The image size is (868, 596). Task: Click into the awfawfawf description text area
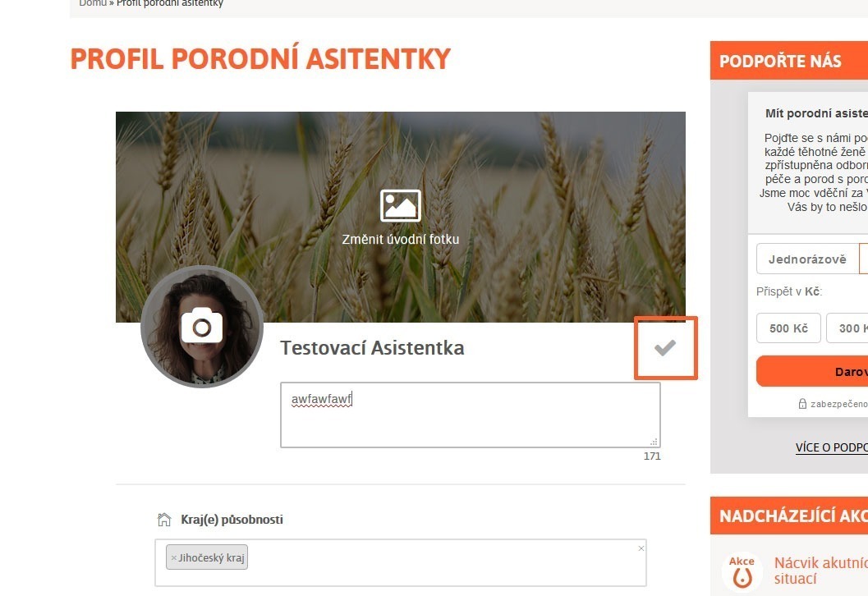click(x=471, y=415)
